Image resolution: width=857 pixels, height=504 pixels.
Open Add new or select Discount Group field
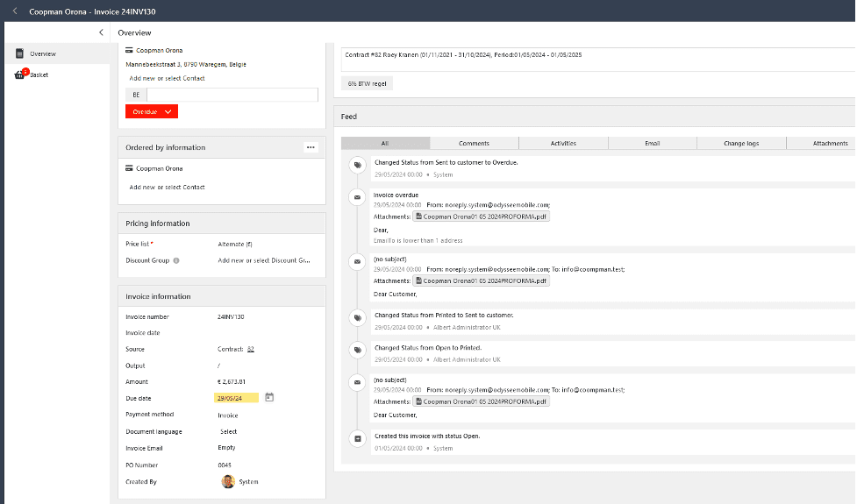pyautogui.click(x=264, y=260)
